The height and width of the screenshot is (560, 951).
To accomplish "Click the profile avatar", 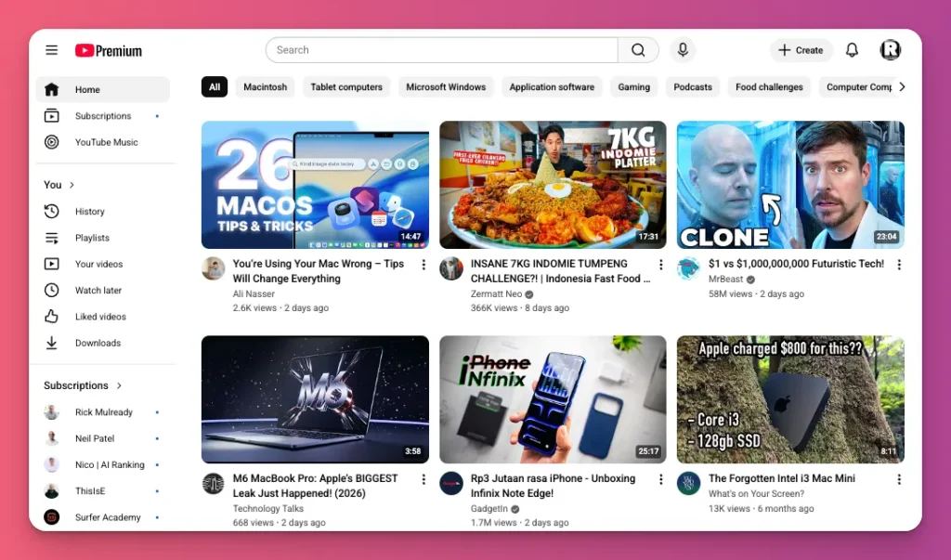I will coord(890,50).
